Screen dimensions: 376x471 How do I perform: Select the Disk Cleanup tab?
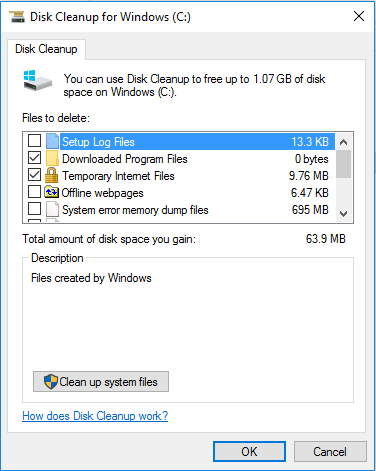46,49
